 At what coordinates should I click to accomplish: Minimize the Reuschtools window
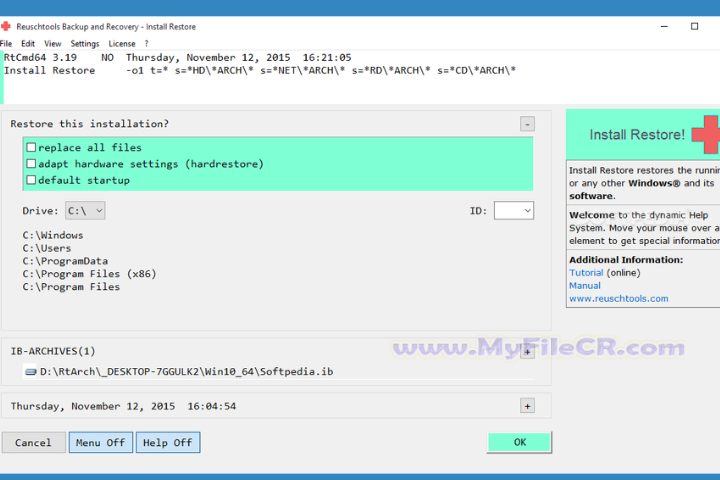tap(664, 26)
